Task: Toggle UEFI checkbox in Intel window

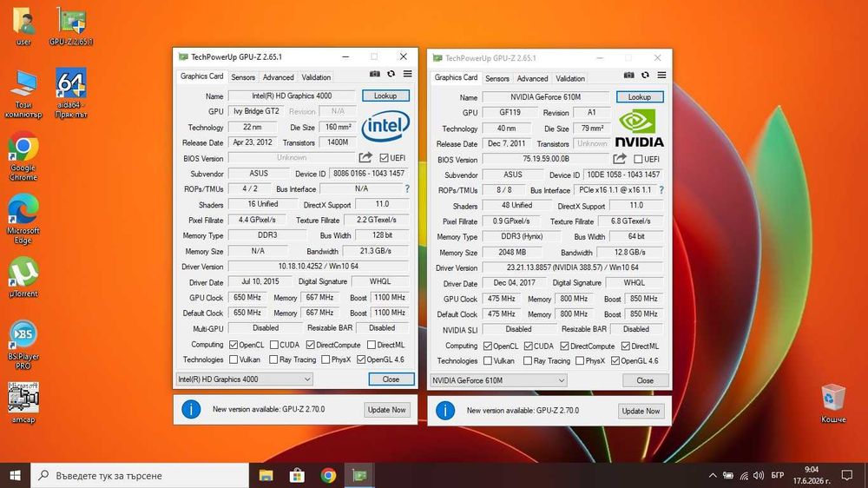Action: coord(385,158)
